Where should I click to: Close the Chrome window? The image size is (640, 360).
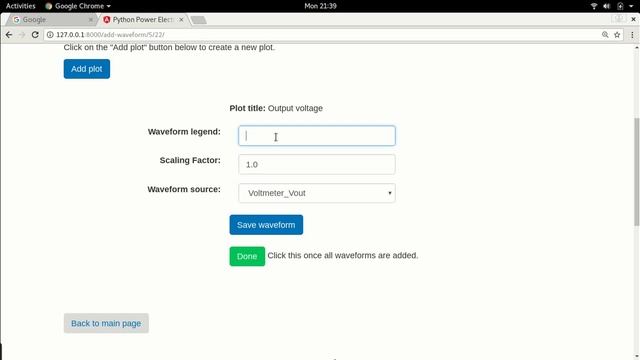633,19
